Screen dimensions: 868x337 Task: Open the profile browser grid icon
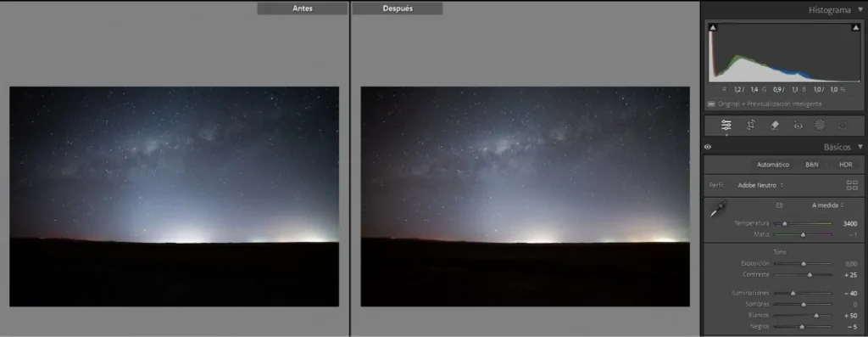(852, 185)
